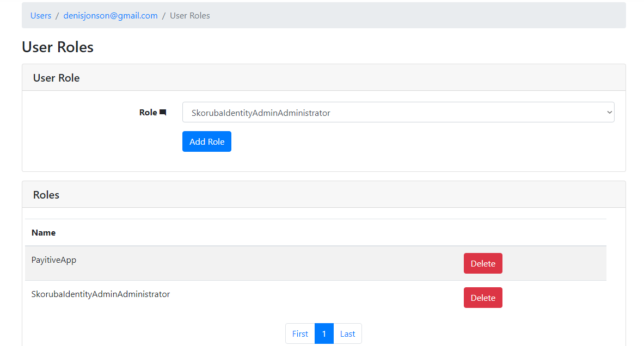Viewport: 644px width, 346px height.
Task: Click the Name column header in the Roles table
Action: (44, 232)
